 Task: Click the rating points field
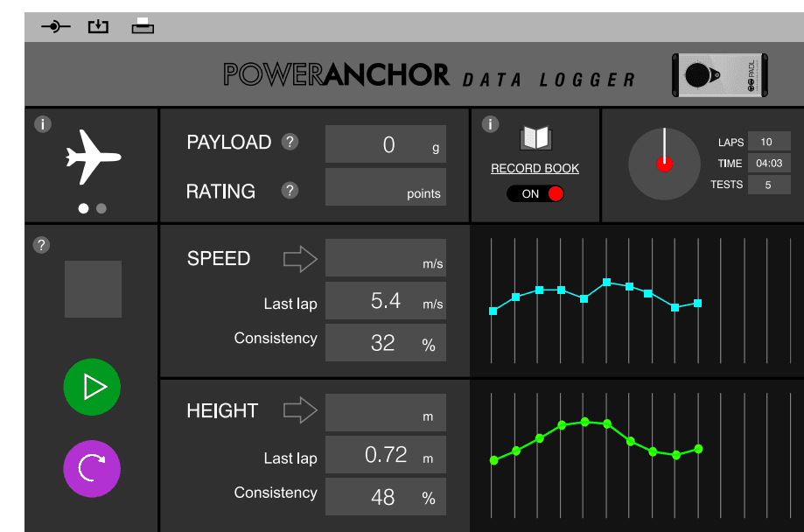[x=386, y=186]
